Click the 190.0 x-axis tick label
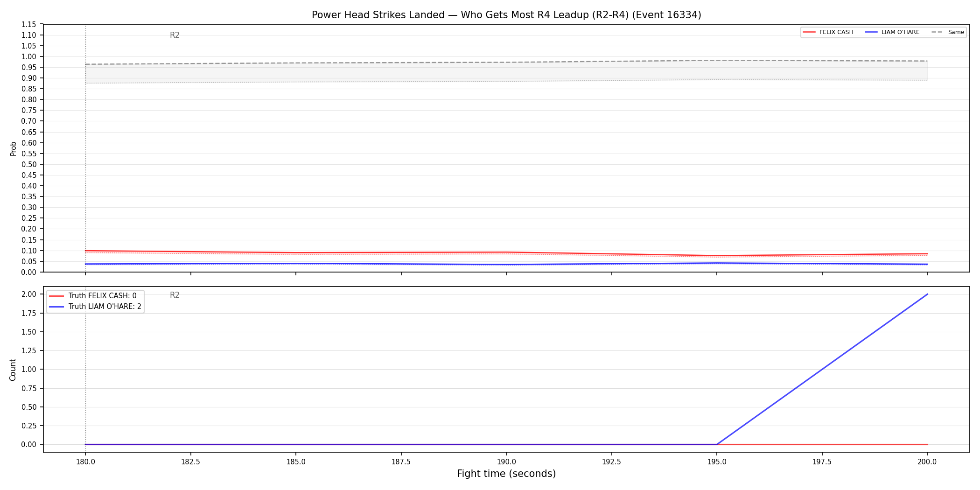Screen dimensions: 980x490 (x=506, y=462)
